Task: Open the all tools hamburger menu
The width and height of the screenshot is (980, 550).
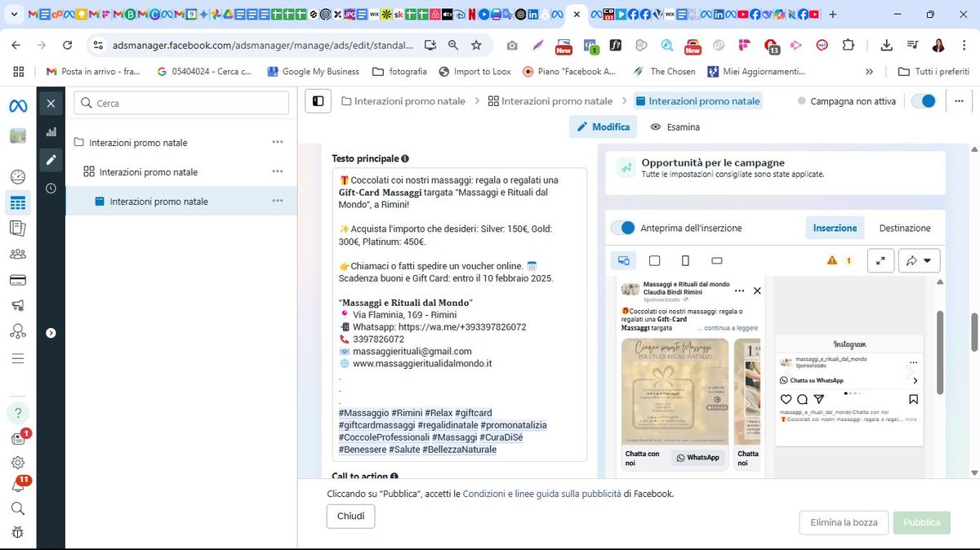Action: [18, 358]
